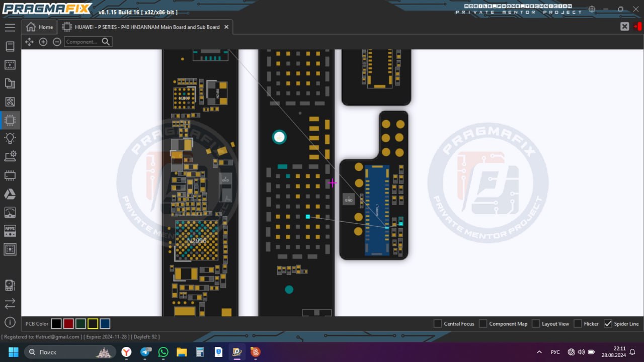Open Telegram from the taskbar
The height and width of the screenshot is (362, 644).
coord(145,352)
